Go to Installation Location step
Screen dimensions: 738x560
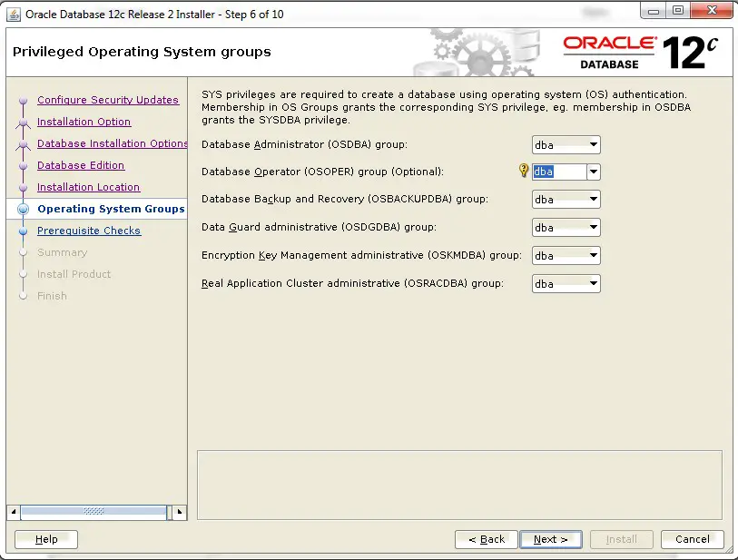pyautogui.click(x=88, y=187)
